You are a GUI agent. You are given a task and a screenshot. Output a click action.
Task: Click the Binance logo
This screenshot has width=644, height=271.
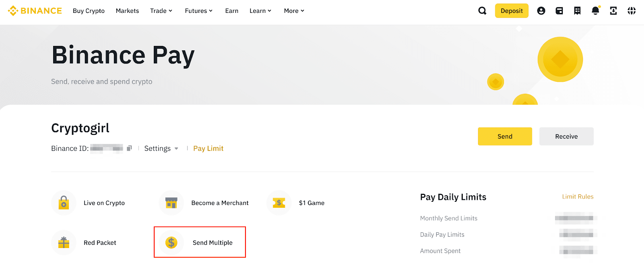coord(35,11)
